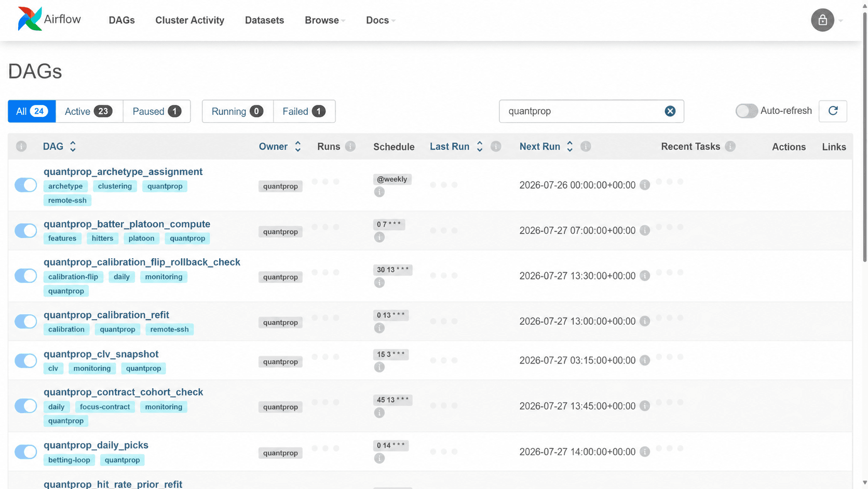Open schedule info for quantprop_batter_platoon_compute
Screen dimensions: 868x489
tap(379, 237)
